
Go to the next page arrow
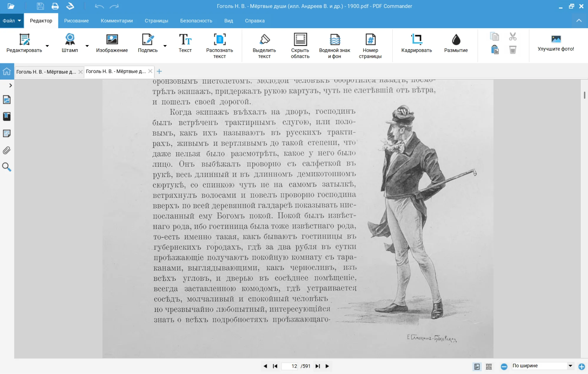(327, 366)
